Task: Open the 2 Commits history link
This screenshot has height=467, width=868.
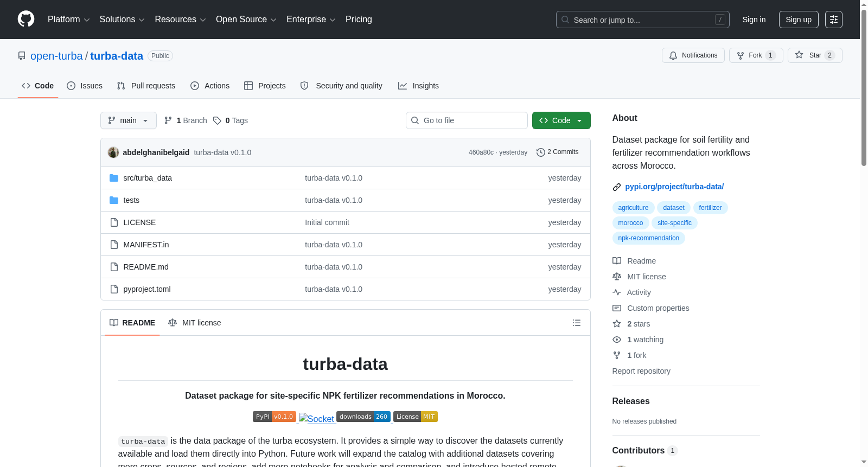Action: point(558,152)
